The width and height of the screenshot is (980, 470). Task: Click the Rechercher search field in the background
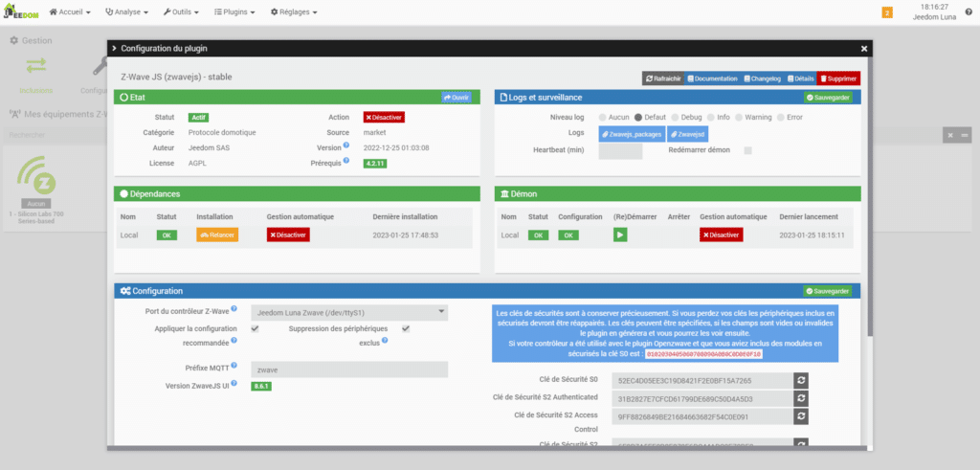(x=56, y=135)
